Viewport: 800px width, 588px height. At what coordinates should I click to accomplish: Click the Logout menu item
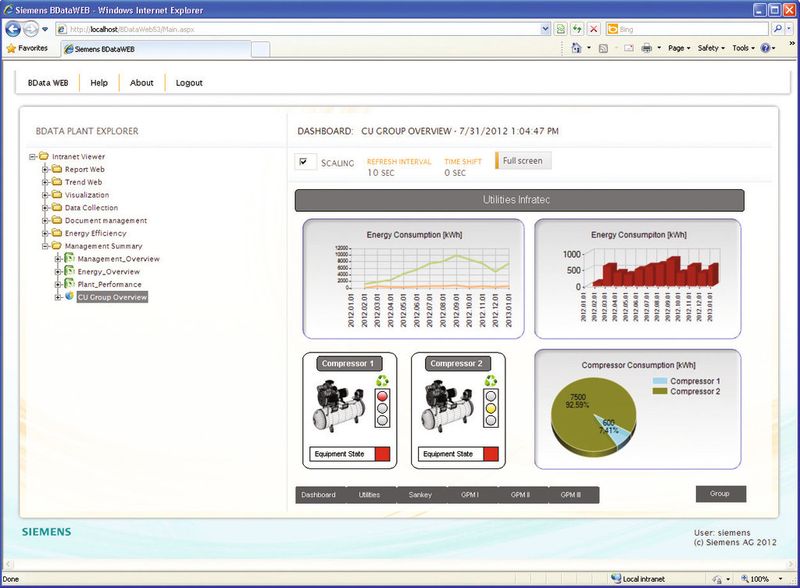pos(189,83)
